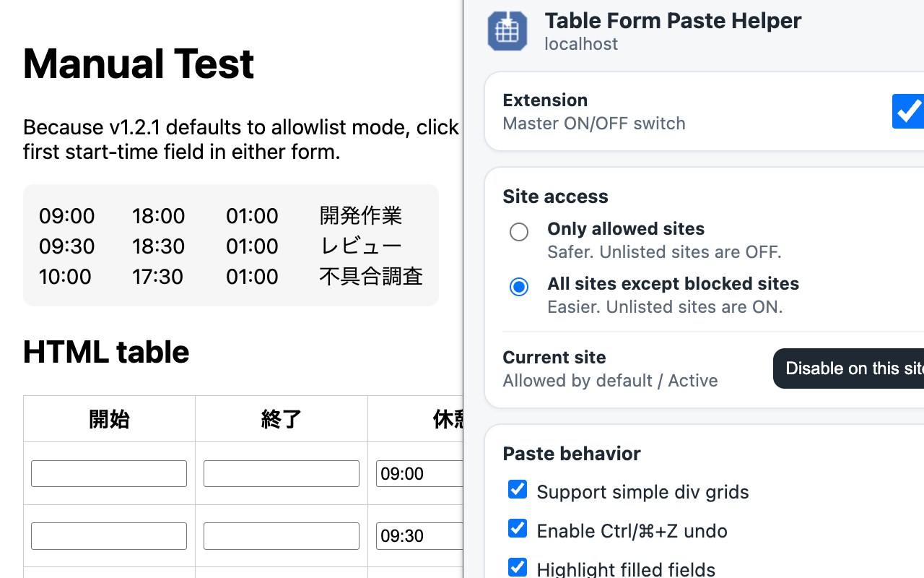924x578 pixels.
Task: Click the Table Form Paste Helper icon
Action: click(x=507, y=31)
